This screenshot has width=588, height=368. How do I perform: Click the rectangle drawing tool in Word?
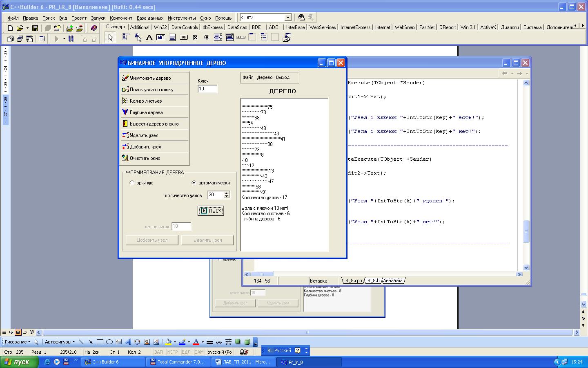(x=100, y=342)
